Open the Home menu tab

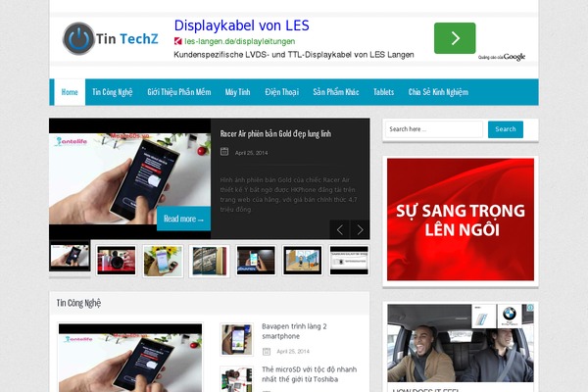click(x=70, y=92)
